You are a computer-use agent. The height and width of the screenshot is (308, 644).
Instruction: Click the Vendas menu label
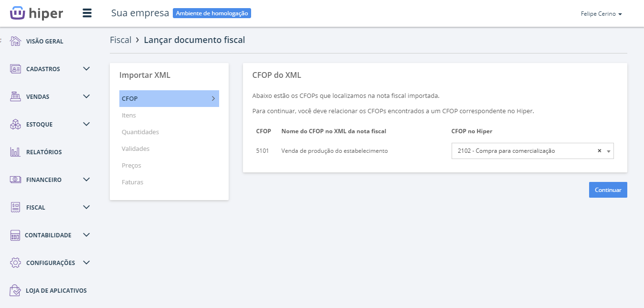(x=38, y=97)
